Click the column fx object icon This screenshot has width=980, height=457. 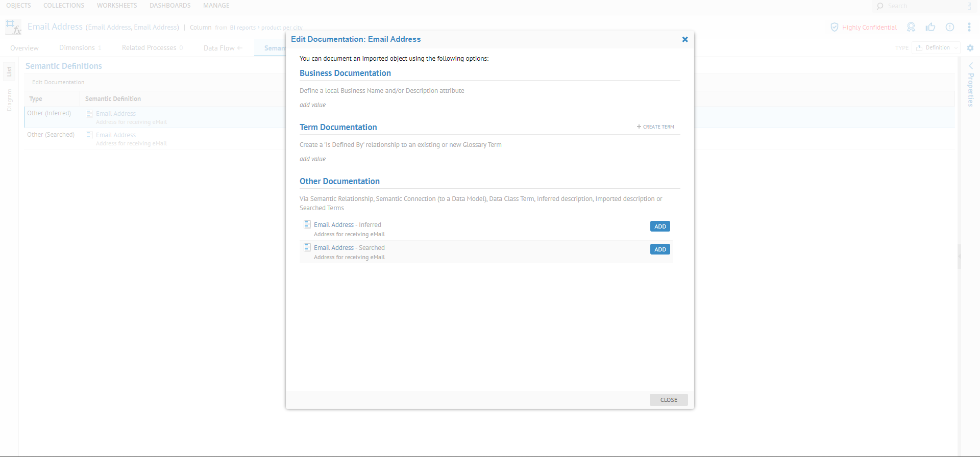[x=13, y=27]
